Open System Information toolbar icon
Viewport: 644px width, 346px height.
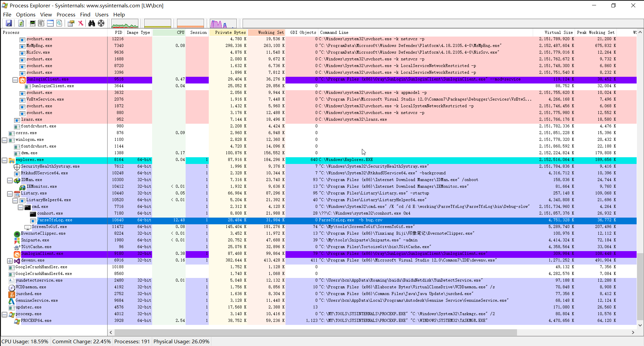point(33,23)
